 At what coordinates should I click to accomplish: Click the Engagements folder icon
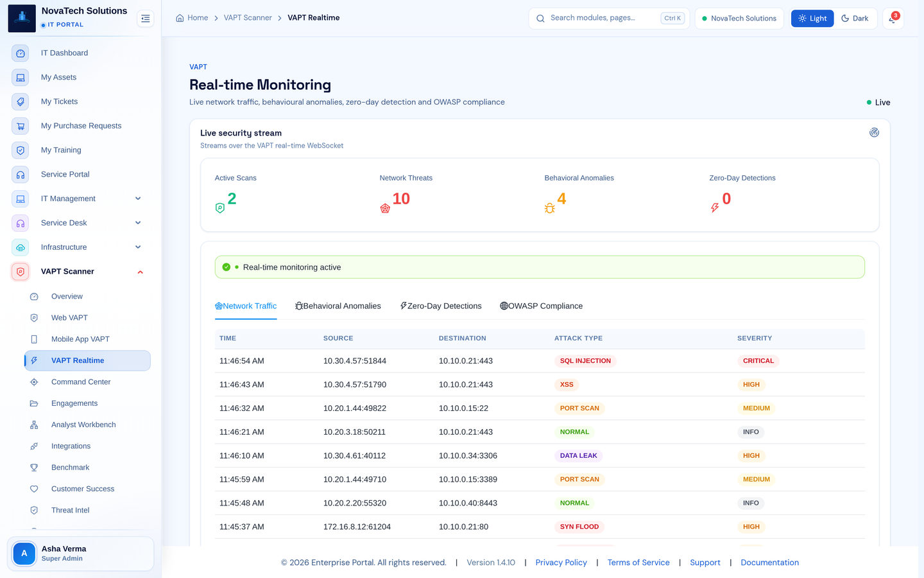[x=34, y=403]
